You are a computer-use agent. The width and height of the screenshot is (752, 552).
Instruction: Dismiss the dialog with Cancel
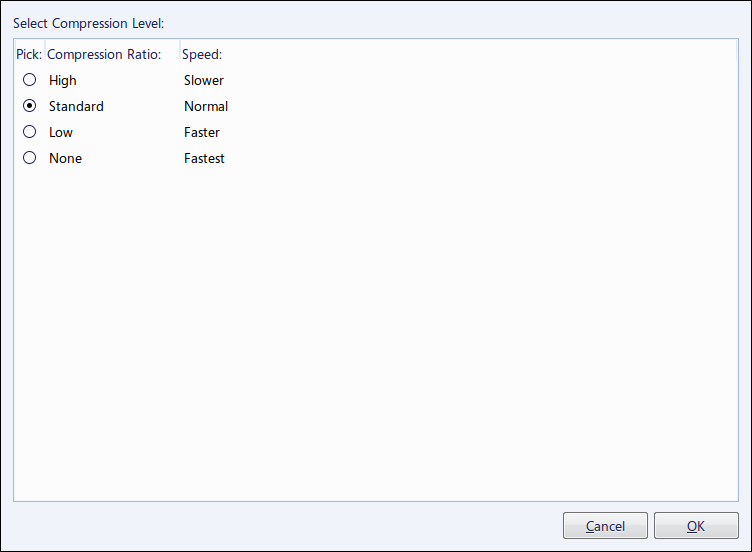pos(605,526)
